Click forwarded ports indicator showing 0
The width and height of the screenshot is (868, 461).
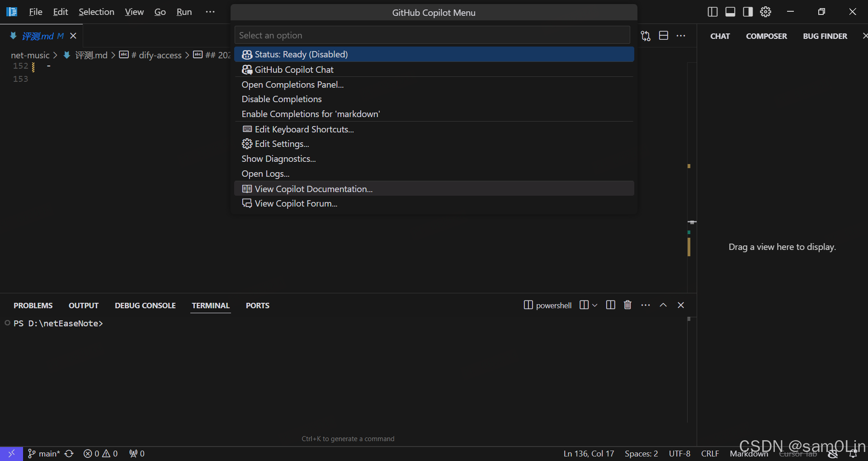point(137,453)
